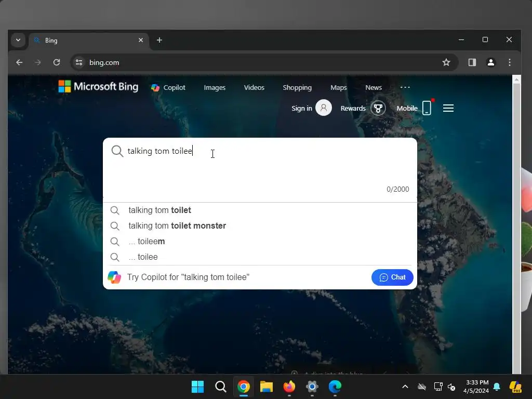Go to Bing Maps
The width and height of the screenshot is (532, 399).
339,87
